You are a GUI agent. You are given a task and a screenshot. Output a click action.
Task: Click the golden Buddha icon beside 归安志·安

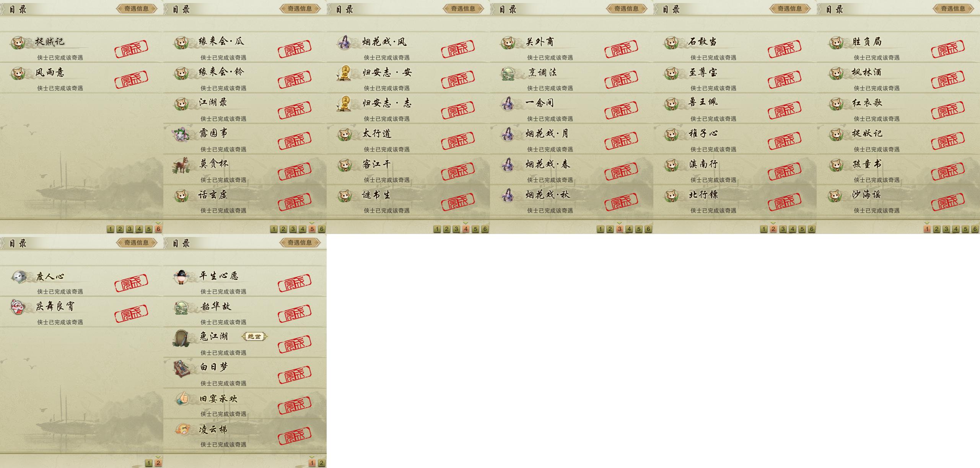coord(344,73)
